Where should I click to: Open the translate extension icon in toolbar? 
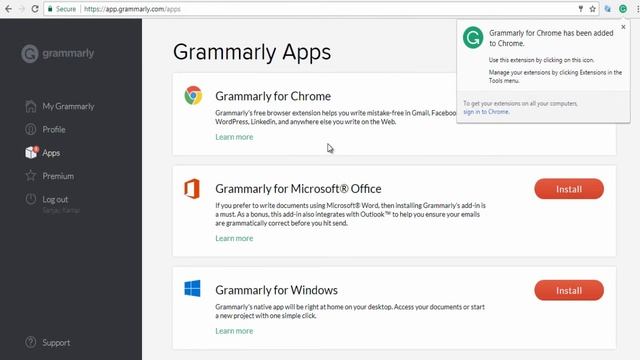[608, 9]
